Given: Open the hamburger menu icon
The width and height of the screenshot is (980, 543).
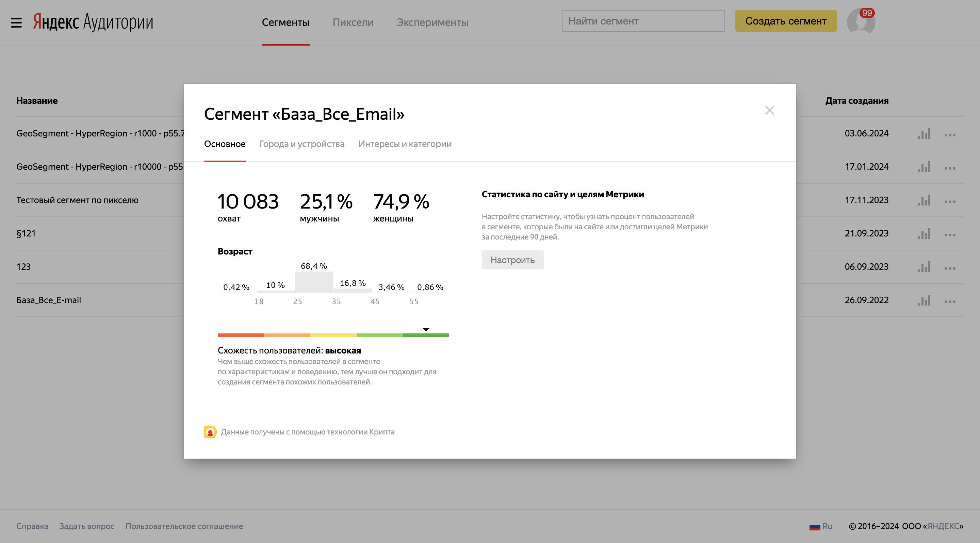Looking at the screenshot, I should [x=16, y=22].
